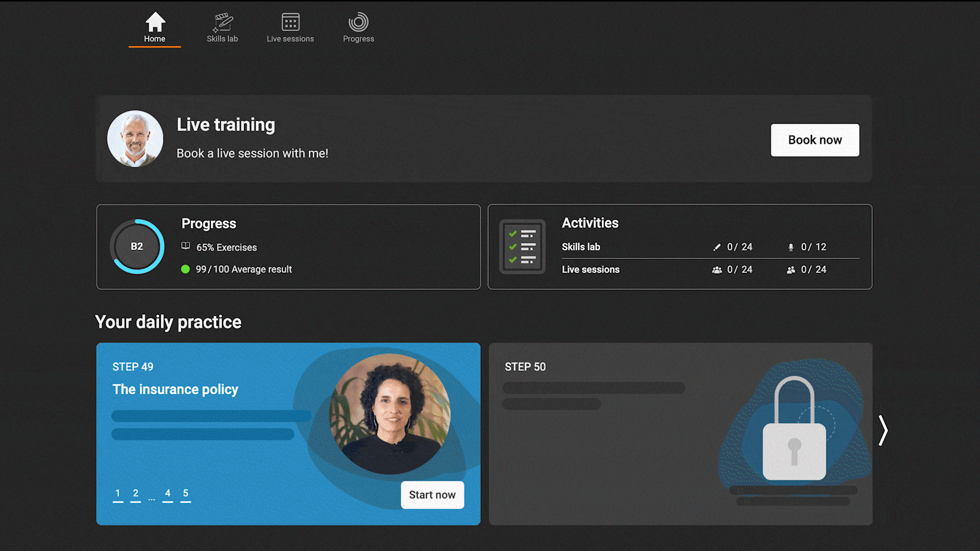Switch to the Live sessions tab label
This screenshot has width=980, height=551.
pyautogui.click(x=290, y=39)
